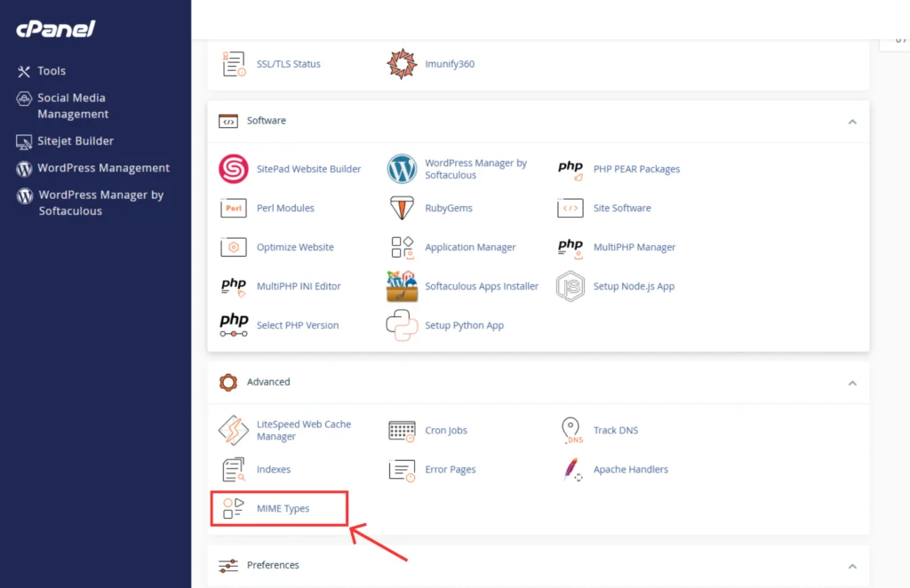Click the Site Software icon
This screenshot has height=588, width=910.
coord(570,208)
